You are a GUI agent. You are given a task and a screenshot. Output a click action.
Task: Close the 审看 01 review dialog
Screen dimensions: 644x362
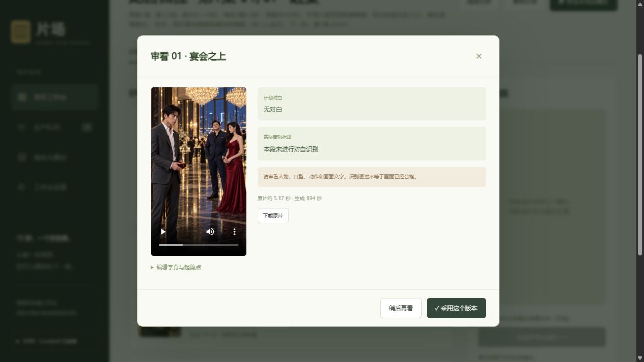pos(478,56)
